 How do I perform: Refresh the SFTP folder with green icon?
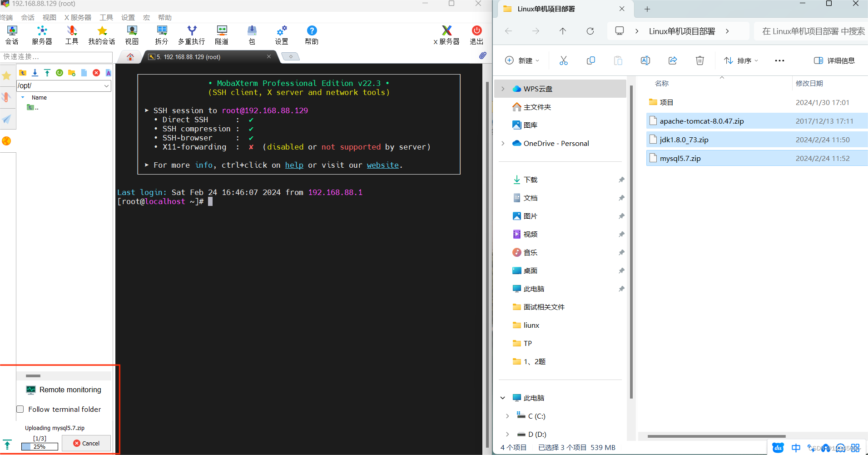60,73
